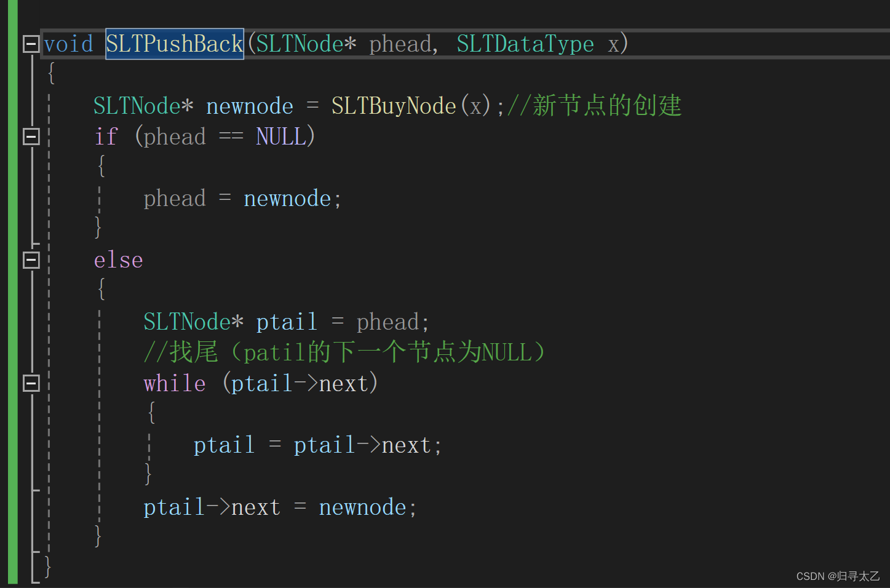
Task: Click the phead parameter in function signature
Action: tap(400, 44)
